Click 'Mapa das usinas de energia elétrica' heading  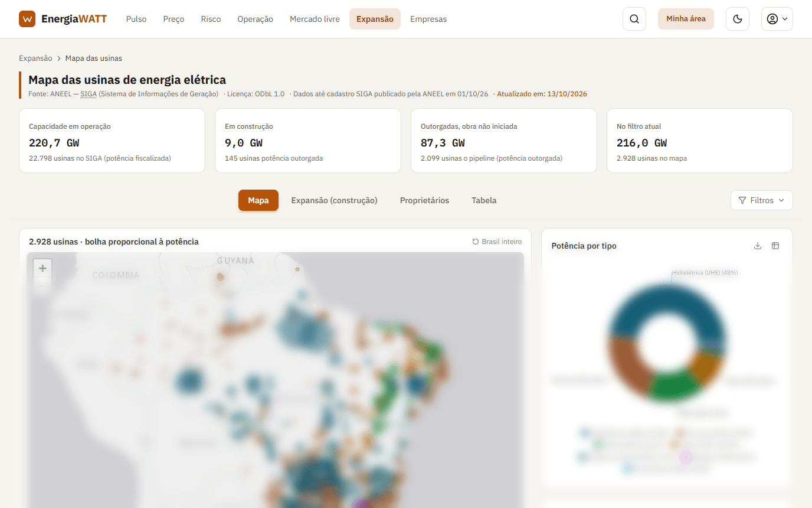click(127, 80)
